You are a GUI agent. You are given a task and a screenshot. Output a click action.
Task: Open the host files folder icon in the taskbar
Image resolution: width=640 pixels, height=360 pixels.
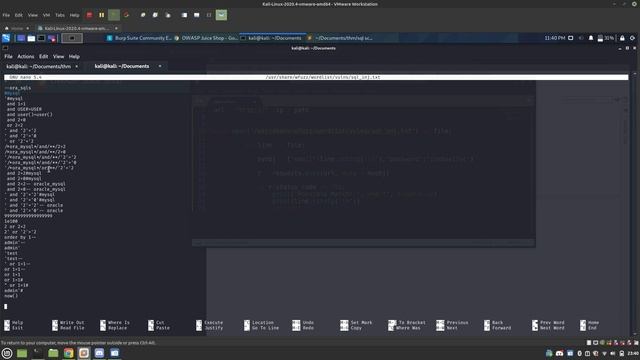tap(53, 353)
